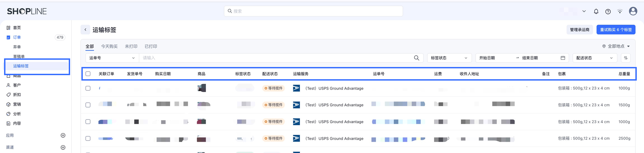Switch to the 已打印 tab
Viewport: 644px width, 153px height.
click(x=151, y=46)
